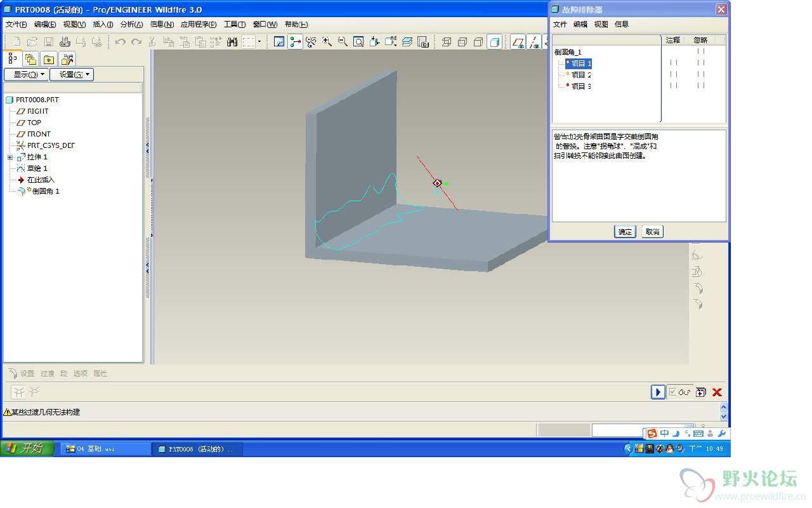This screenshot has height=508, width=812.
Task: Click the Find binoculars icon
Action: tap(232, 42)
